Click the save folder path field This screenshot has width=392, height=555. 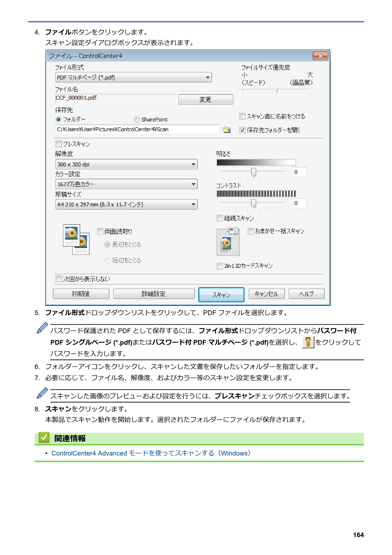point(137,129)
